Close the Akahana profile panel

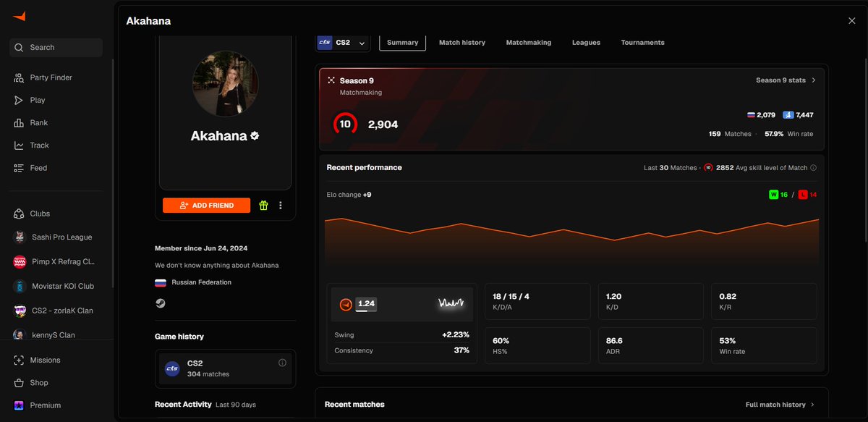click(x=851, y=21)
